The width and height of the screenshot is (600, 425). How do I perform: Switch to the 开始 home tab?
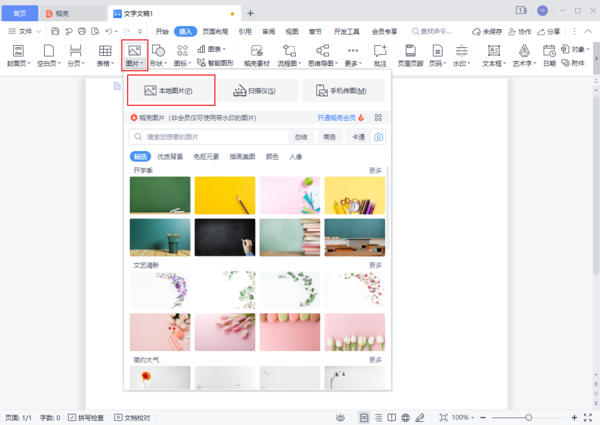(162, 31)
